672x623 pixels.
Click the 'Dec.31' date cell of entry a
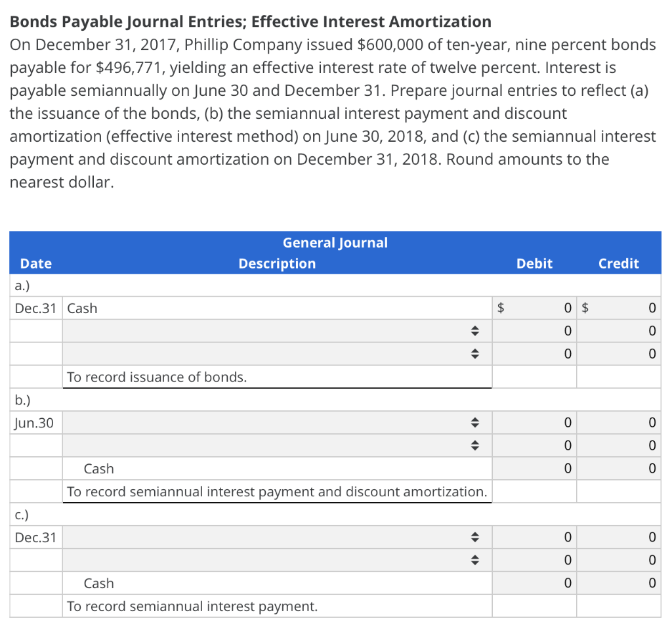pos(35,307)
